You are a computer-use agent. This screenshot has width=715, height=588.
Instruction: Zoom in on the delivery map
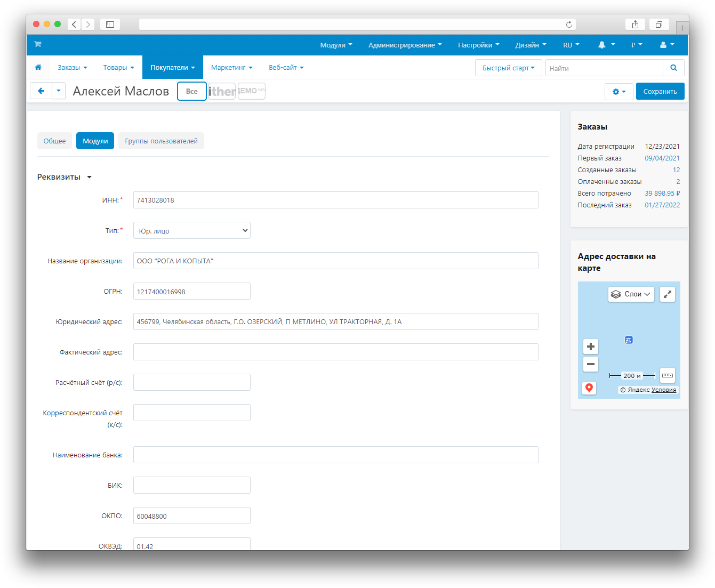pos(590,347)
